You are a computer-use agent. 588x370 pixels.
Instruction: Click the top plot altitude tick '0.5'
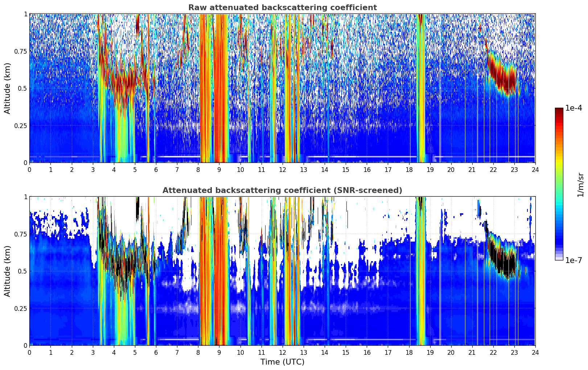pos(22,89)
